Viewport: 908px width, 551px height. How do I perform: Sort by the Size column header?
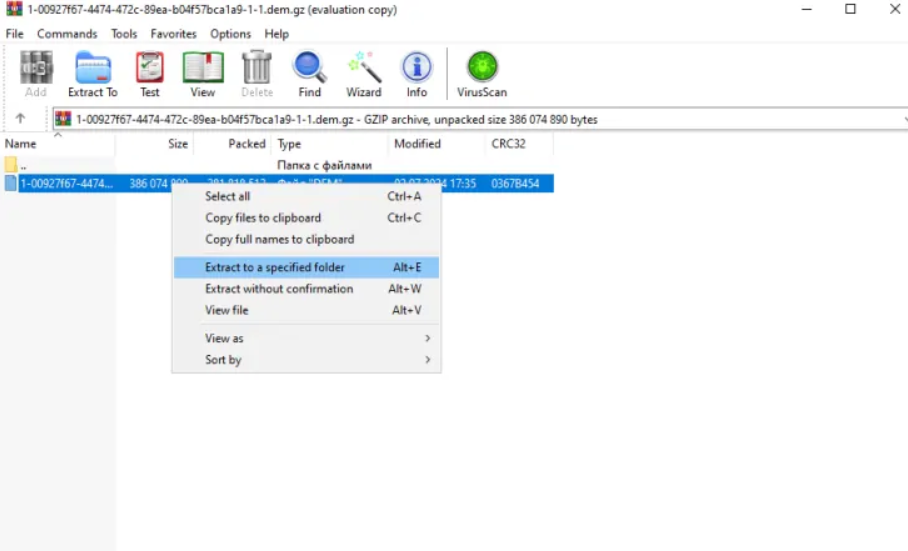(154, 144)
